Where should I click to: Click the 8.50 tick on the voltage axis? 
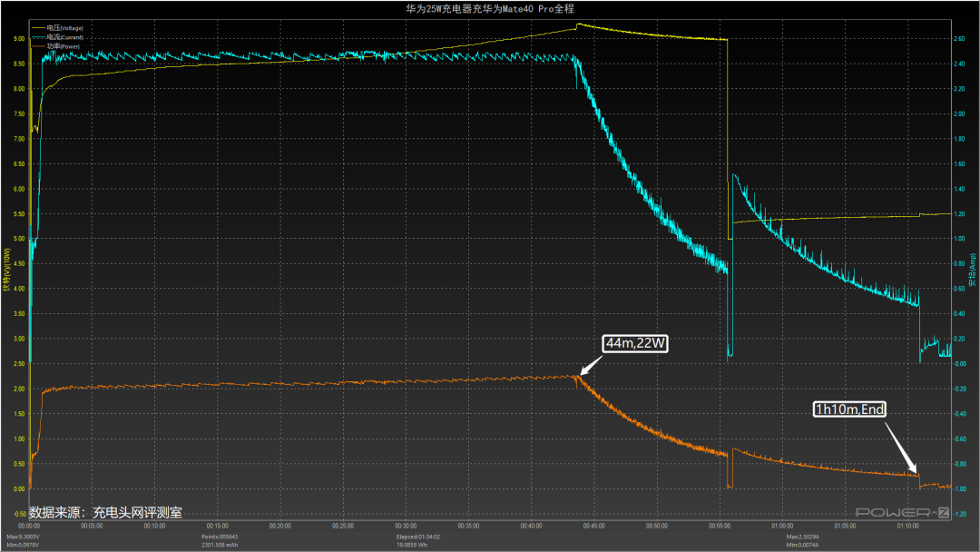tap(19, 64)
